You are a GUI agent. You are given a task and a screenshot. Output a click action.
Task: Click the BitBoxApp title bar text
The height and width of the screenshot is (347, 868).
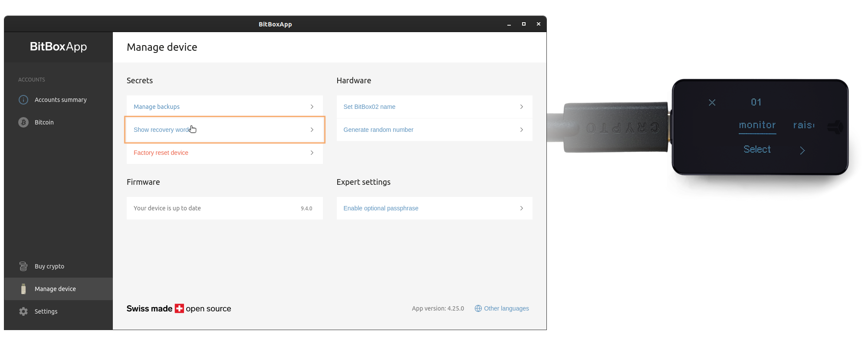click(x=275, y=24)
